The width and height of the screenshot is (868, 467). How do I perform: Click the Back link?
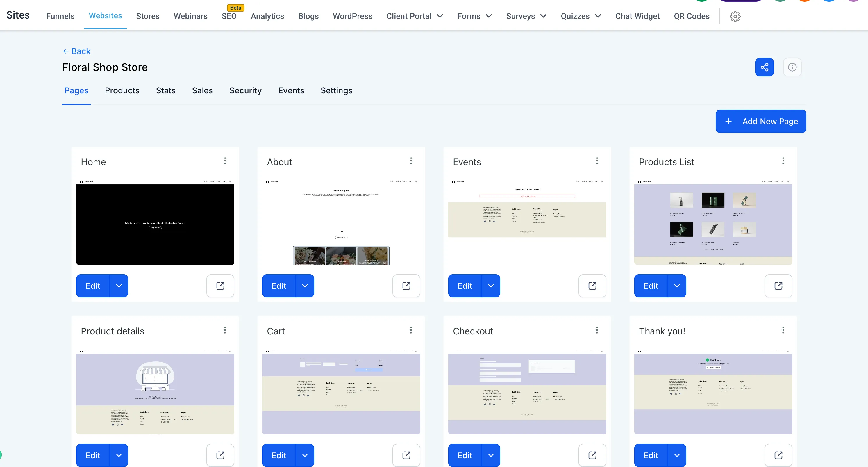(76, 51)
